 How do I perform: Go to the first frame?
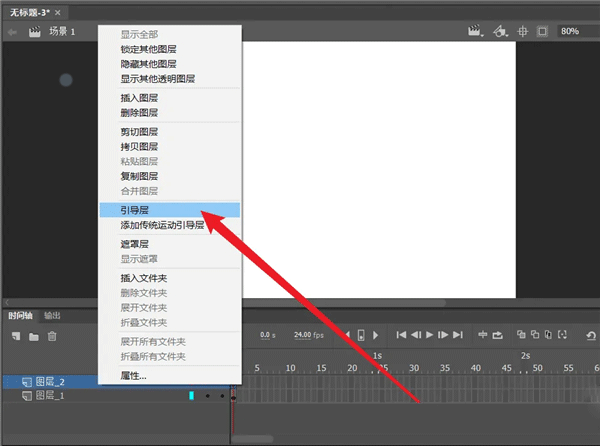[x=402, y=335]
